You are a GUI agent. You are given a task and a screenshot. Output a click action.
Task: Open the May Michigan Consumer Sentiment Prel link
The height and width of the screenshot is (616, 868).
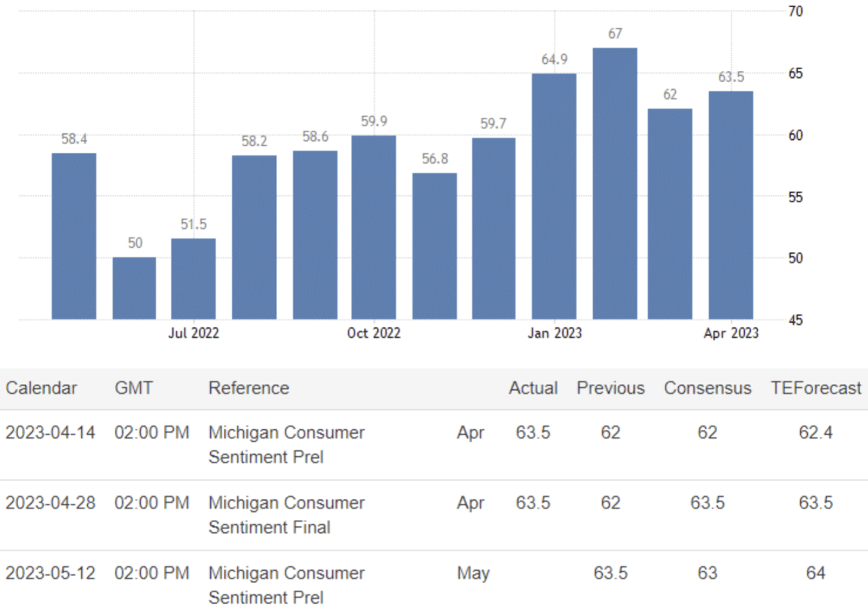pyautogui.click(x=286, y=585)
